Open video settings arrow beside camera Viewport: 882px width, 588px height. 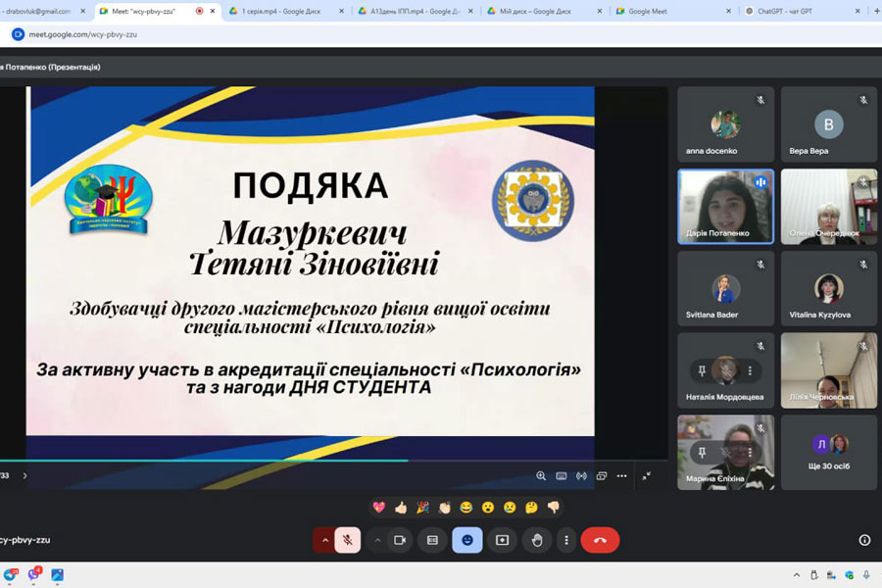coord(377,540)
